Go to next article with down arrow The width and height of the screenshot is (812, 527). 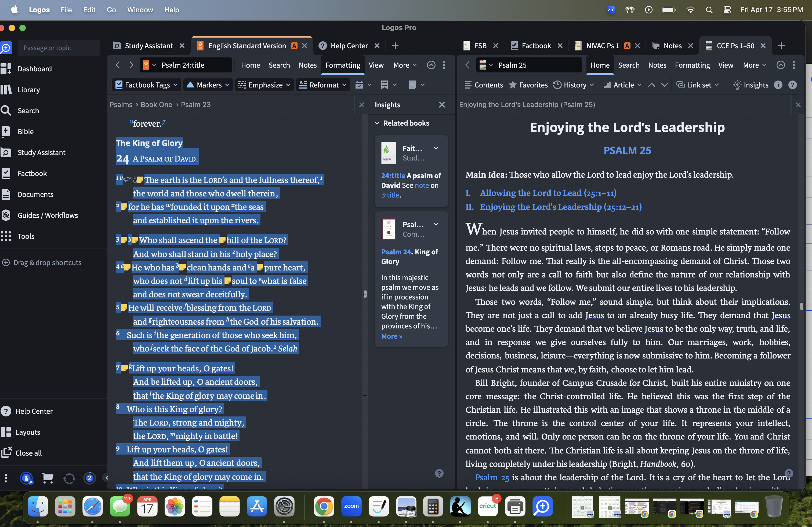664,85
